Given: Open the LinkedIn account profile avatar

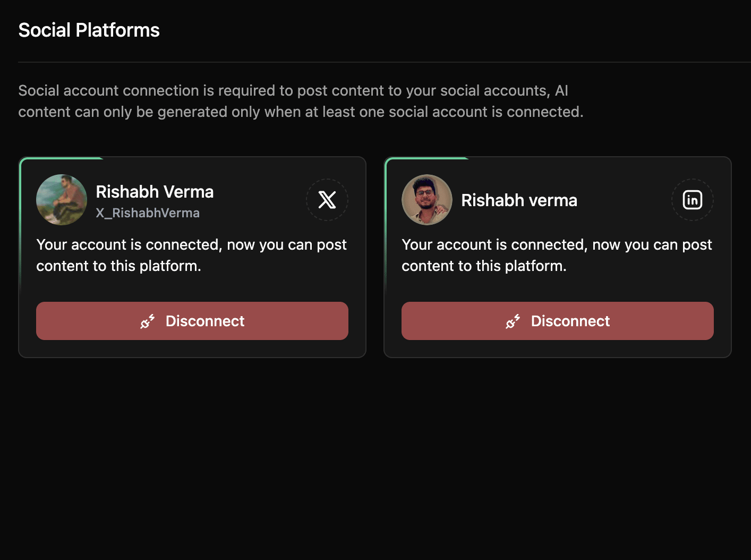Looking at the screenshot, I should (427, 200).
